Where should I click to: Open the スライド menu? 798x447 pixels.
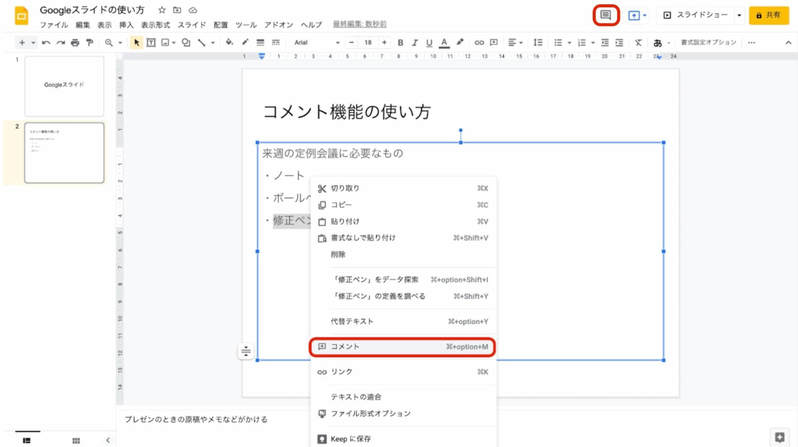pos(191,24)
